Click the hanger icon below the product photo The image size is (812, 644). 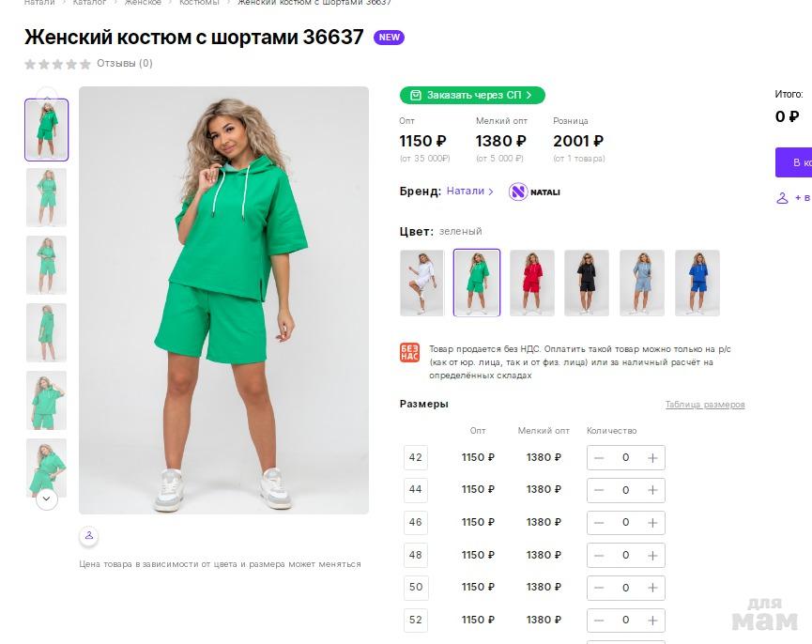pyautogui.click(x=88, y=536)
